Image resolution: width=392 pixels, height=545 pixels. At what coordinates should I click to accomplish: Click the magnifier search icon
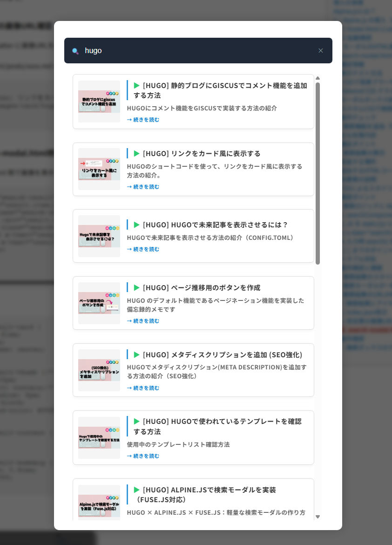75,51
